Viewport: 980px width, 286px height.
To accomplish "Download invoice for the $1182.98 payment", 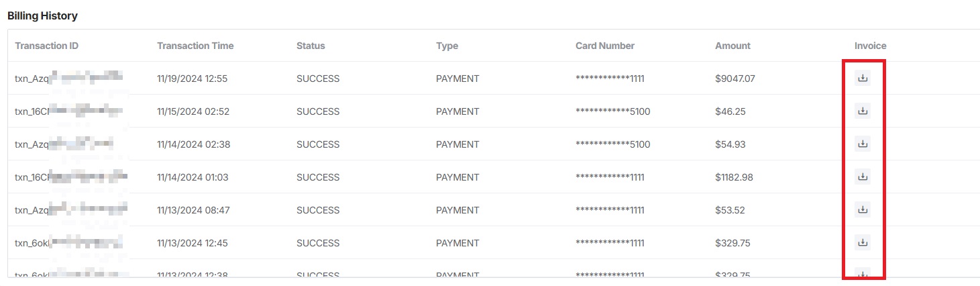I will (863, 177).
